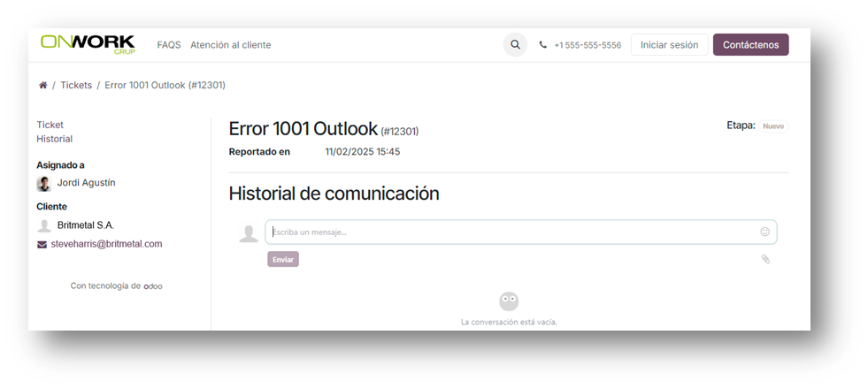The height and width of the screenshot is (388, 868).
Task: Select the Jordi Agustín name
Action: (87, 182)
